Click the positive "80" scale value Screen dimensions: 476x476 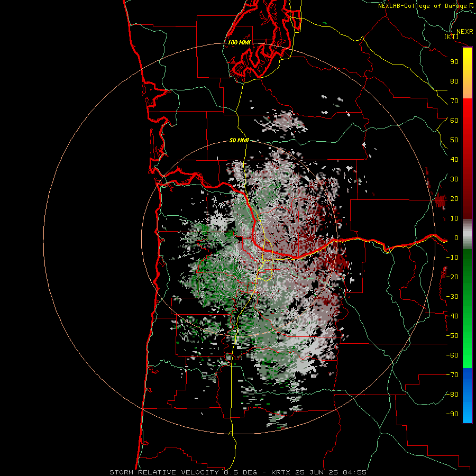[454, 81]
